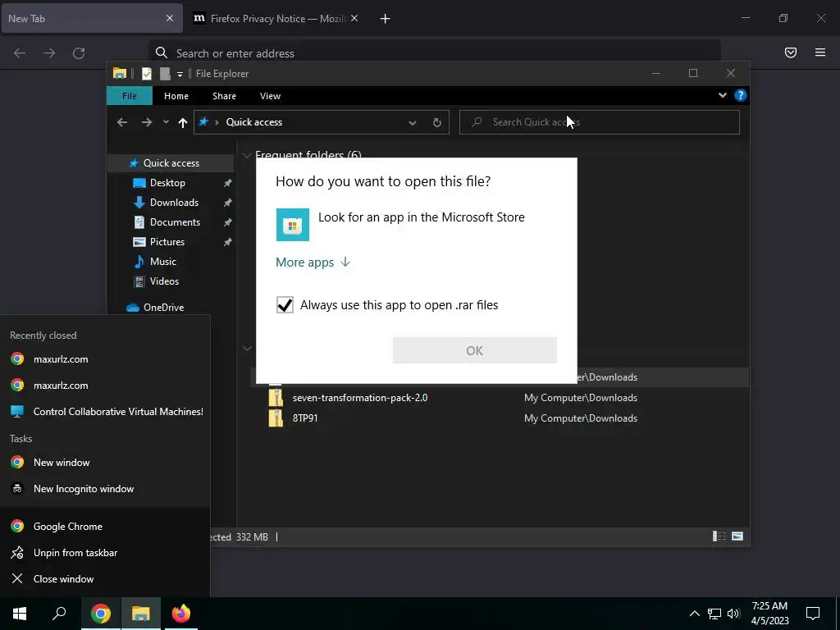The image size is (840, 630).
Task: Open the volume tray icon
Action: (733, 614)
